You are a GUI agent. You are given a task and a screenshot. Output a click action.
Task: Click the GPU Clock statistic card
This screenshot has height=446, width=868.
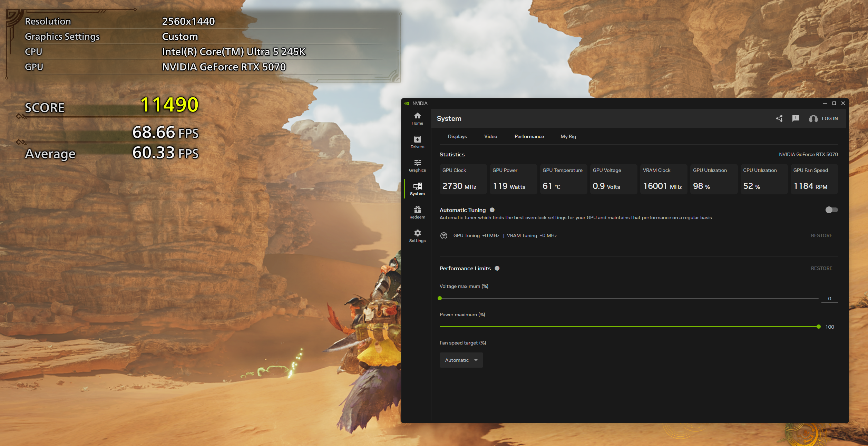point(463,179)
